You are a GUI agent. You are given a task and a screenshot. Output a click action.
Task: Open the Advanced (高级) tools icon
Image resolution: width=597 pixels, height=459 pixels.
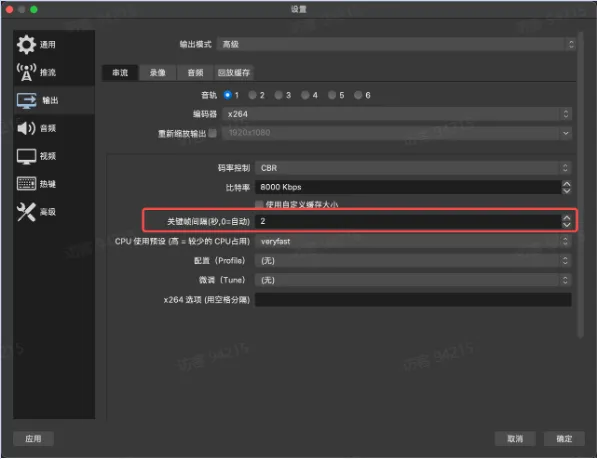coord(26,212)
